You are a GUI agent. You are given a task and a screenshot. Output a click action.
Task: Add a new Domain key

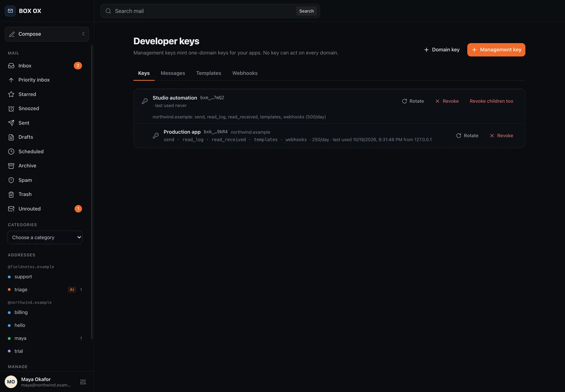click(x=442, y=50)
